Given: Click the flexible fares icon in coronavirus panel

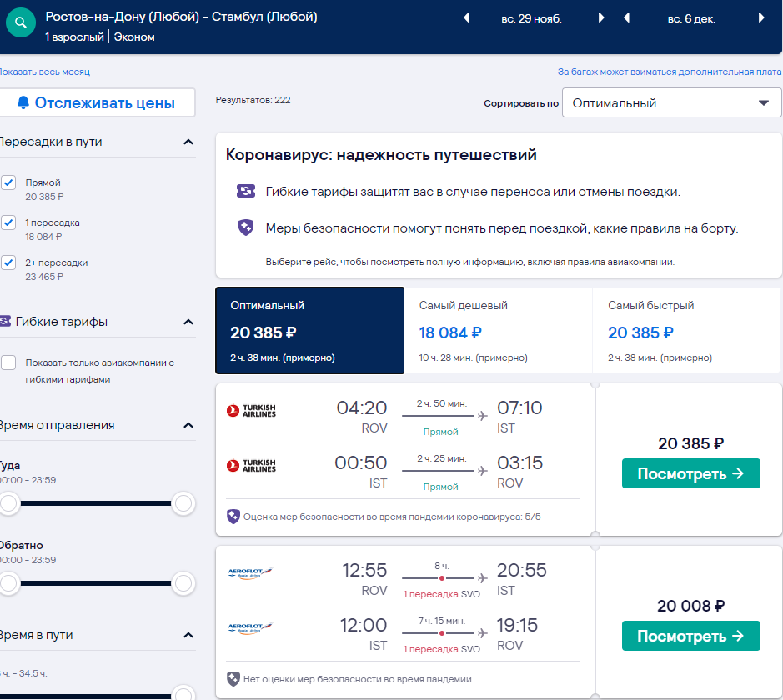Looking at the screenshot, I should (246, 191).
